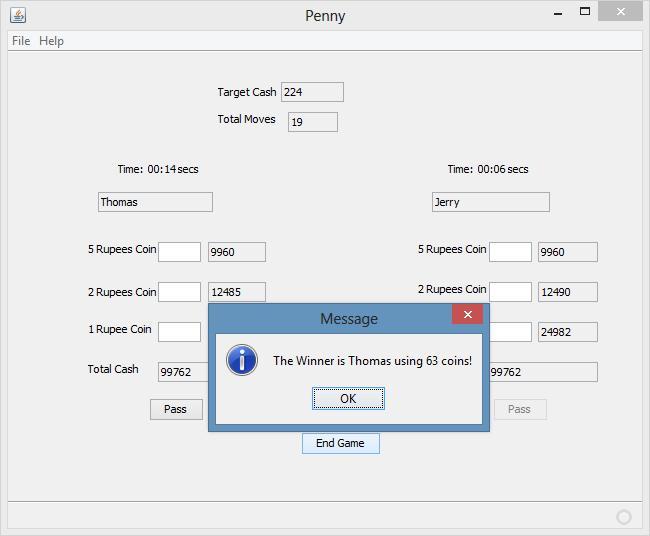Click the Target Cash field showing 224
Image resolution: width=650 pixels, height=536 pixels.
click(312, 92)
